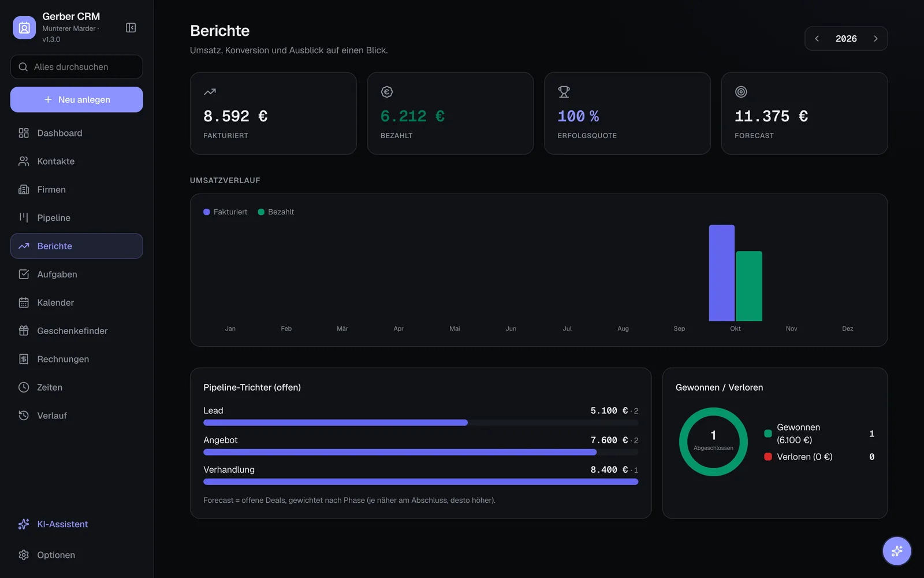Click the Okt month label
Image resolution: width=924 pixels, height=578 pixels.
click(x=735, y=328)
